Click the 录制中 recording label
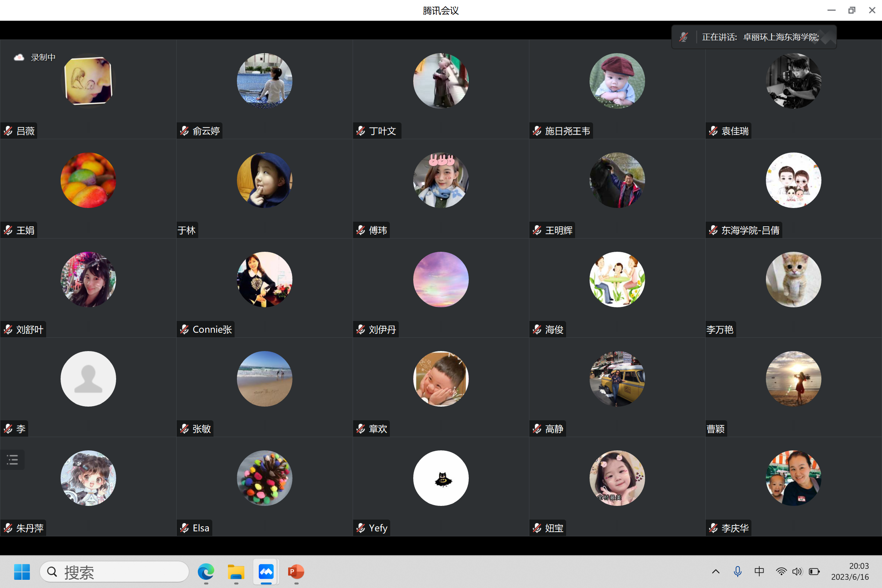The image size is (882, 588). (x=43, y=57)
